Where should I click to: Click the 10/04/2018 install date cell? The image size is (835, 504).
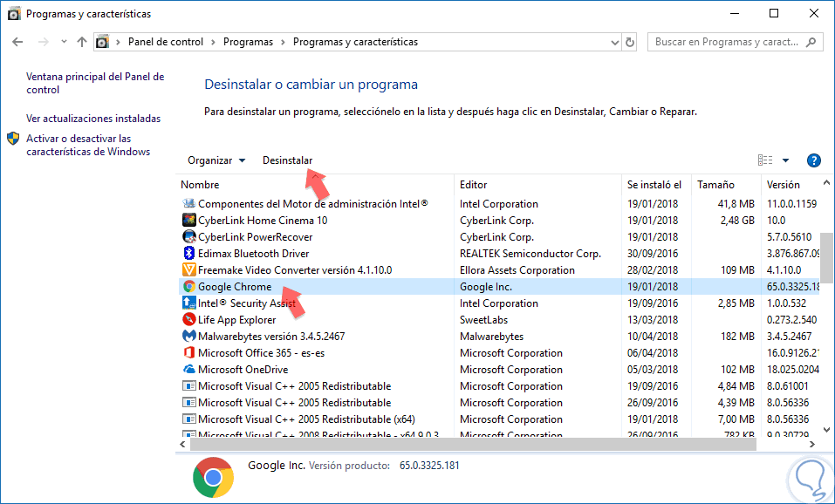pos(653,336)
